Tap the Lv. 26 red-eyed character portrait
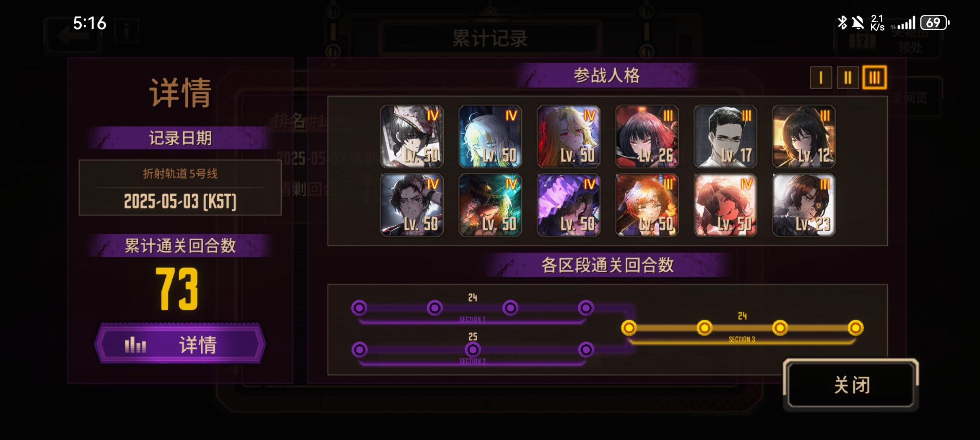The image size is (980, 440). 647,136
